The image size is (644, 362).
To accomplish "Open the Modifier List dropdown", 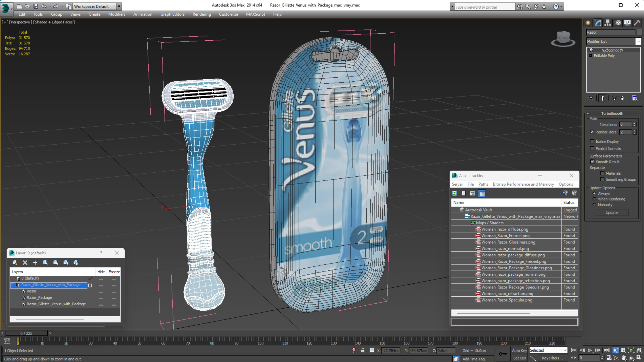I will [x=639, y=41].
